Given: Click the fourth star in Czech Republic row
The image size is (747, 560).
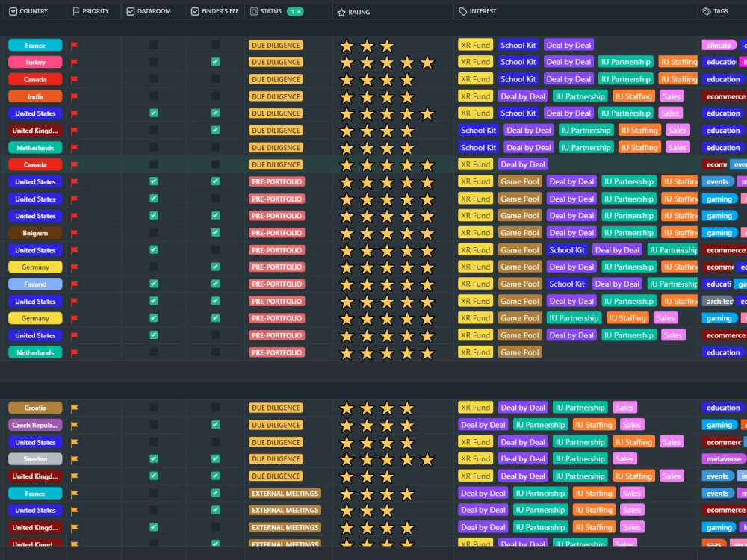Looking at the screenshot, I should pyautogui.click(x=407, y=426).
